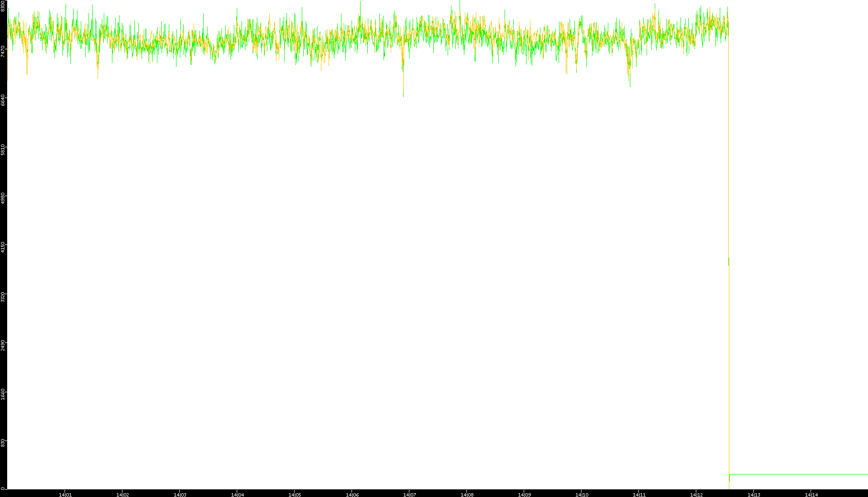This screenshot has height=497, width=868.
Task: Select the 14:05 tick on time axis
Action: 295,495
